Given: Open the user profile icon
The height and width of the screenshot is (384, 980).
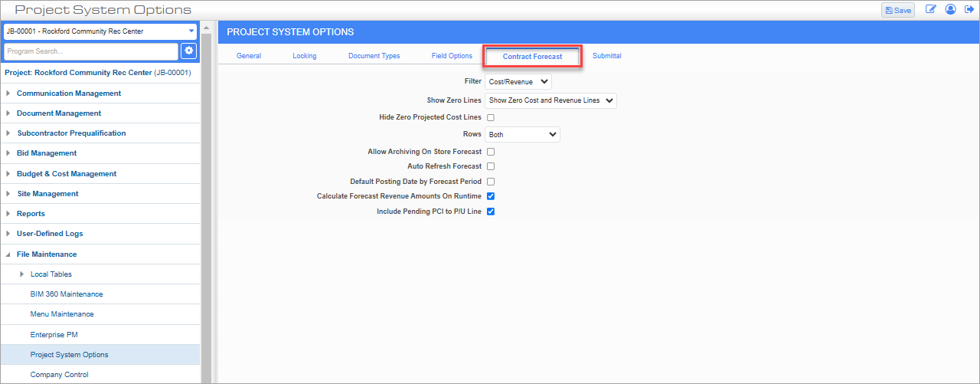Looking at the screenshot, I should 951,10.
